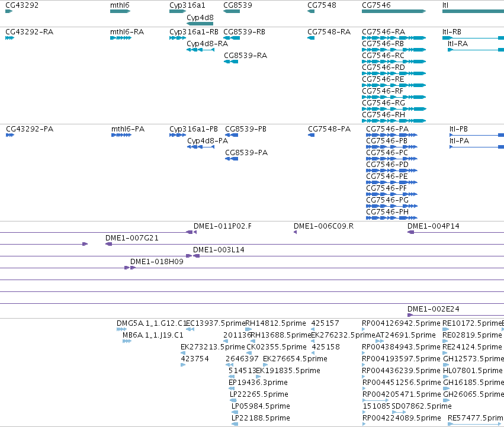This screenshot has height=427, width=504.
Task: Select transcript CG7546-RF
Action: (394, 97)
